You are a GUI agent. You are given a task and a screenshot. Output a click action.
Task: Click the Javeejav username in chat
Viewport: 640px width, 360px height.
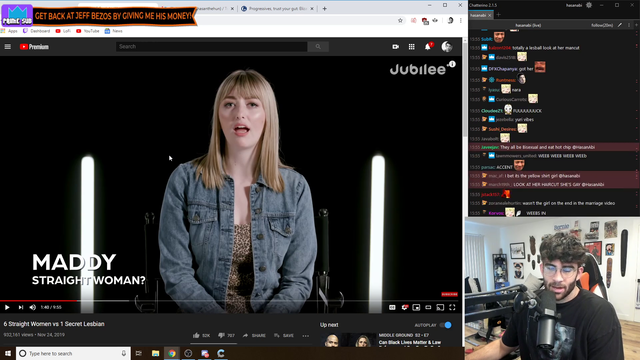coord(489,147)
